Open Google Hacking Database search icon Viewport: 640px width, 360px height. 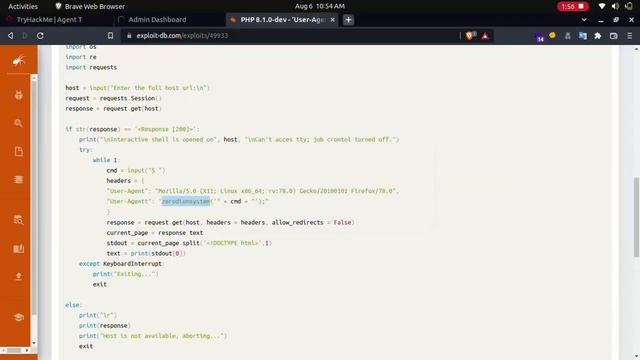coord(18,123)
